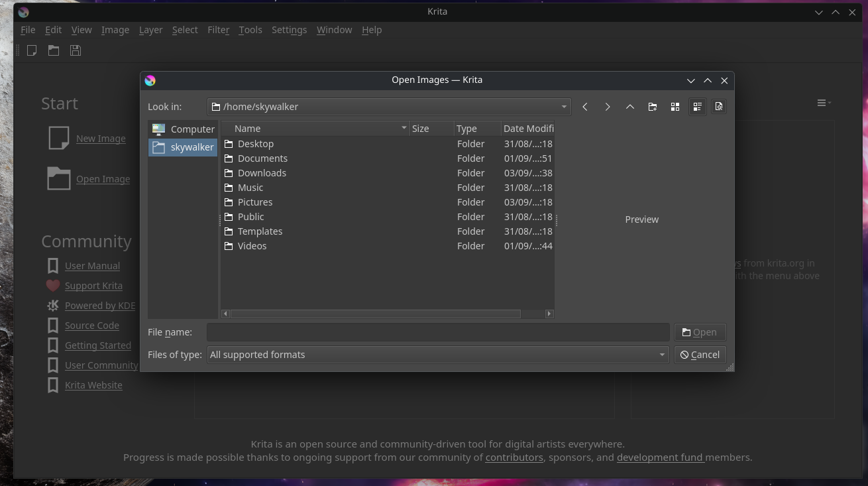Open the Filter menu
This screenshot has height=486, width=868.
218,30
